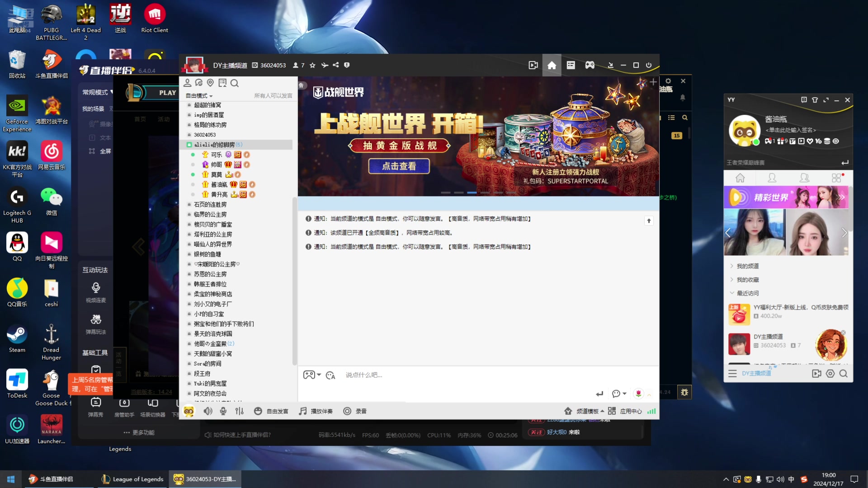
Task: Toggle microphone icon in bottom bar
Action: click(x=223, y=411)
